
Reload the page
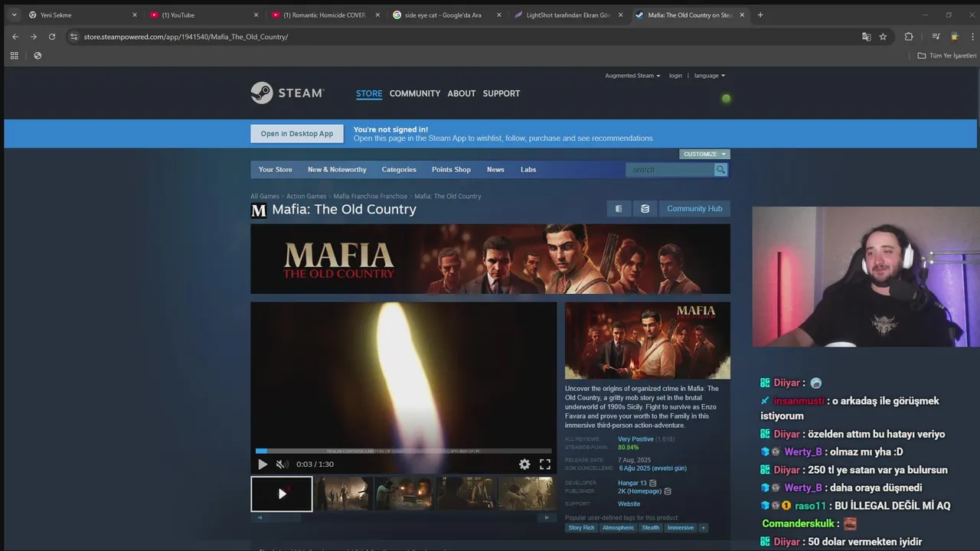pyautogui.click(x=52, y=37)
